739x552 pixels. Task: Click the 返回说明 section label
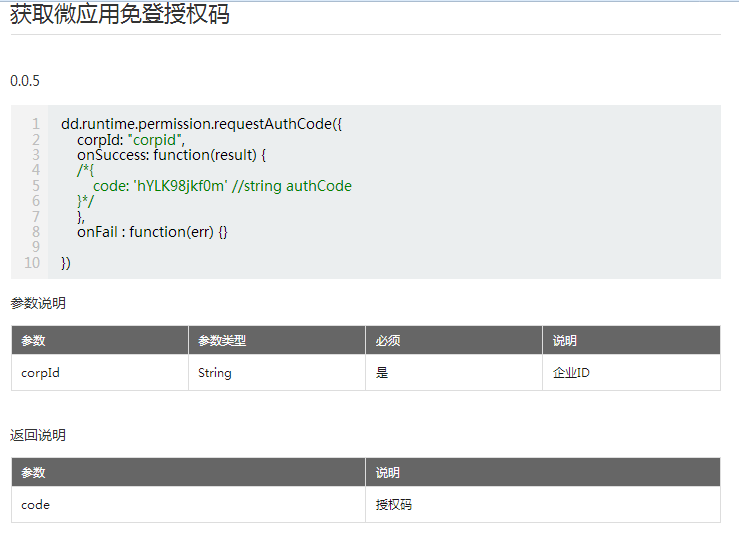coord(38,435)
